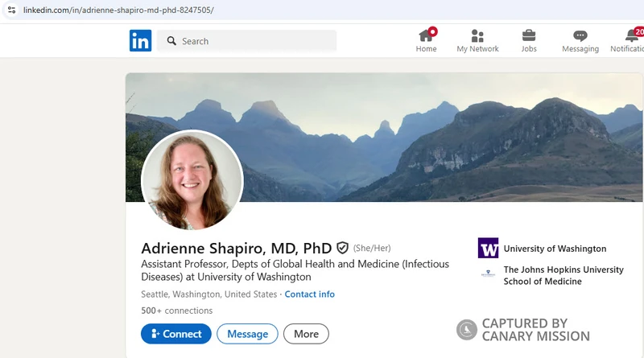Click the name Adrienne Shapiro, MD, PhD
Image resolution: width=644 pixels, height=358 pixels.
click(x=236, y=248)
